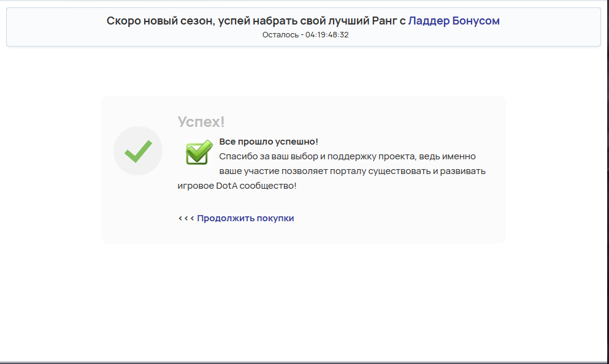
Task: Click the large round success checkmark icon
Action: (x=138, y=151)
